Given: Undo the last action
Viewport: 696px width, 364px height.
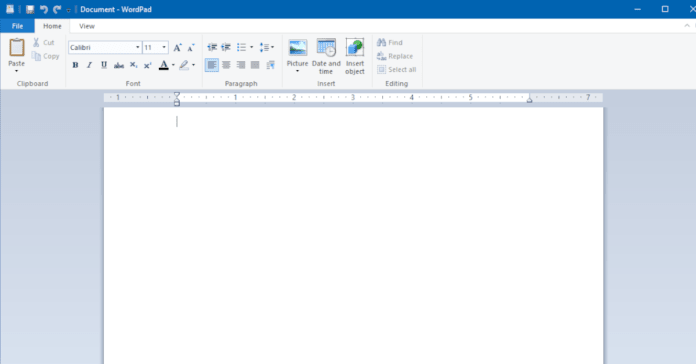Looking at the screenshot, I should [44, 9].
